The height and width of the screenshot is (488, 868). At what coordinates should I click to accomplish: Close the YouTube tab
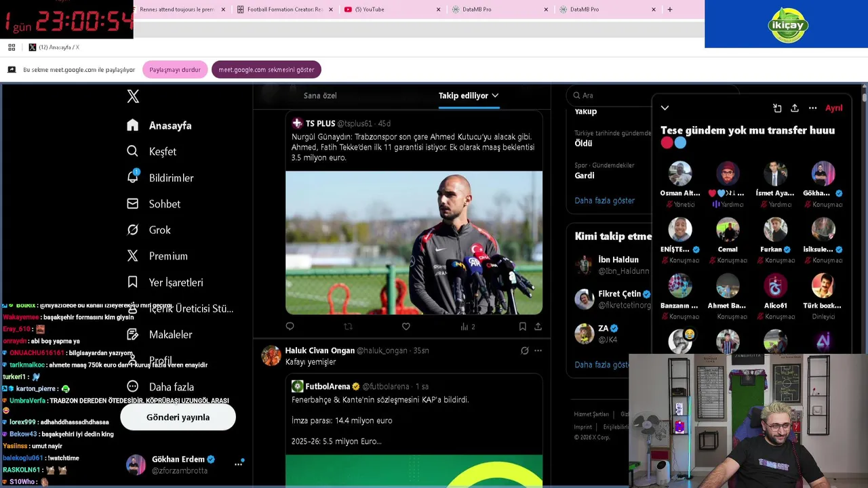(438, 9)
